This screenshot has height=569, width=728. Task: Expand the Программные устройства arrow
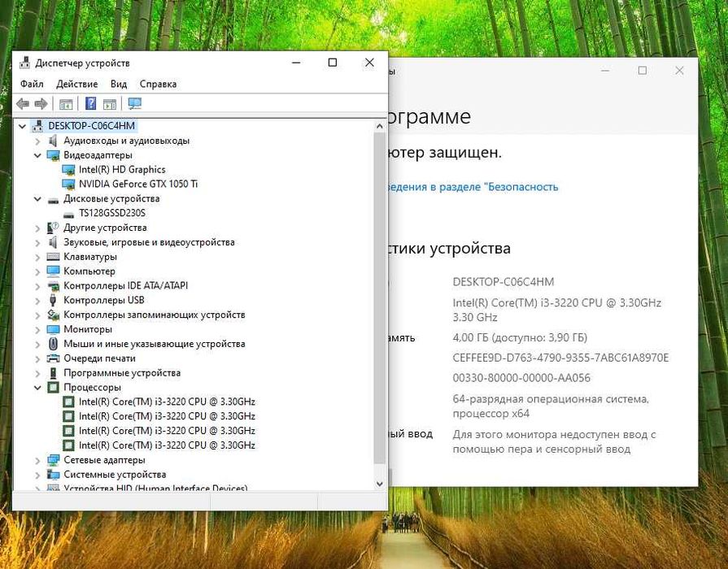tap(37, 373)
